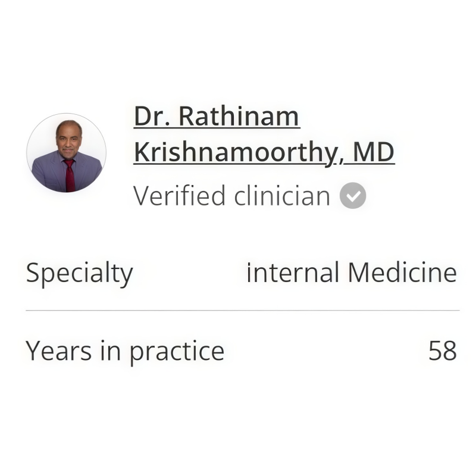The image size is (476, 476).
Task: Click the word Rathinam in the heading
Action: [x=239, y=116]
